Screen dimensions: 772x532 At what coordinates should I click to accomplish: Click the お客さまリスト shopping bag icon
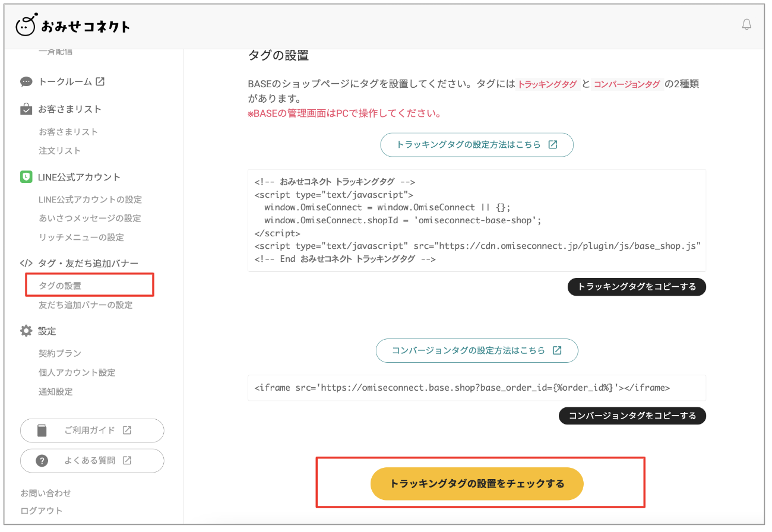pos(26,109)
